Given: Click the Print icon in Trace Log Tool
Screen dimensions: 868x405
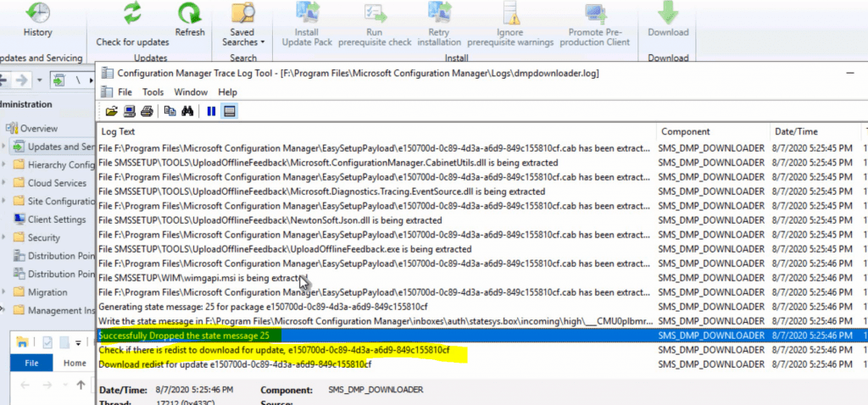Looking at the screenshot, I should [147, 111].
